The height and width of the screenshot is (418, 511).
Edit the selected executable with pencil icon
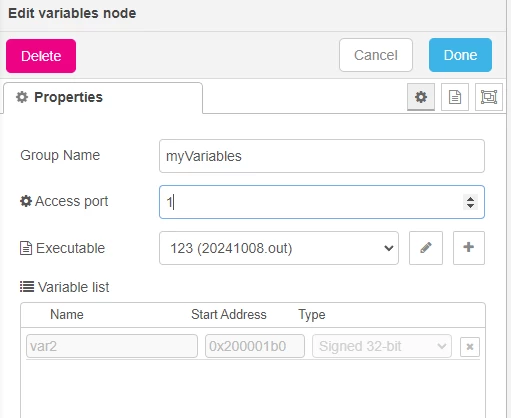point(426,248)
